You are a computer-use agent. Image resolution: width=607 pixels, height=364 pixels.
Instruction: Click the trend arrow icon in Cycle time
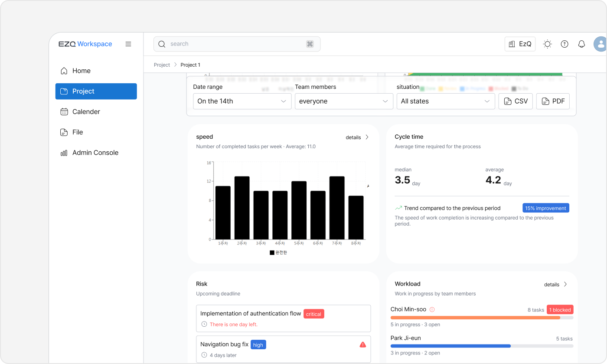[398, 208]
